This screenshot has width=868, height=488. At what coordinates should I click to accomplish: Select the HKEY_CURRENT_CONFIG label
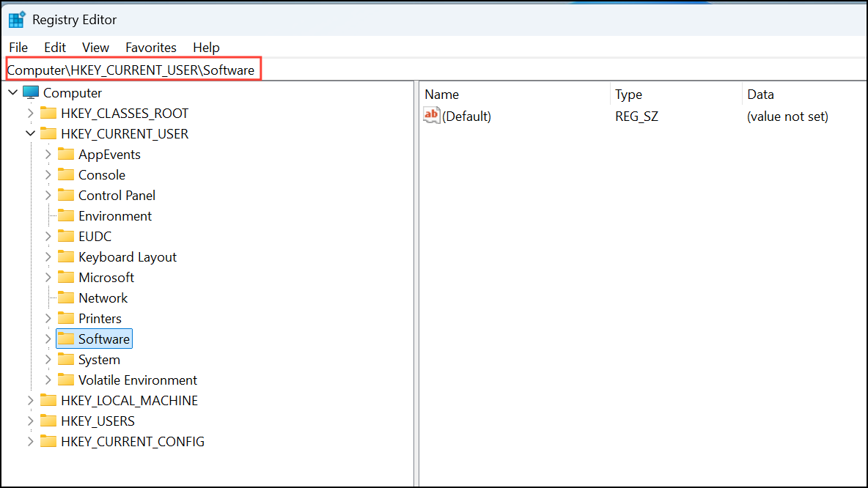point(132,442)
